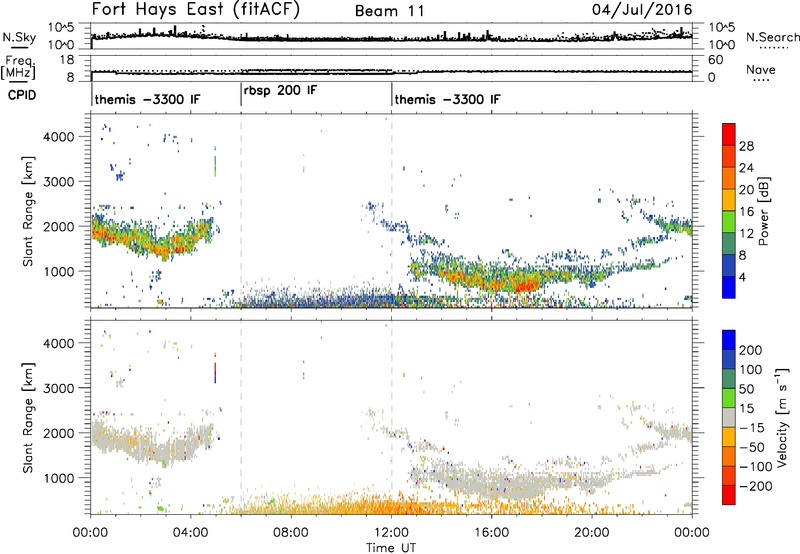Click the '16:00' time axis tick label
This screenshot has width=800, height=554.
tap(491, 533)
